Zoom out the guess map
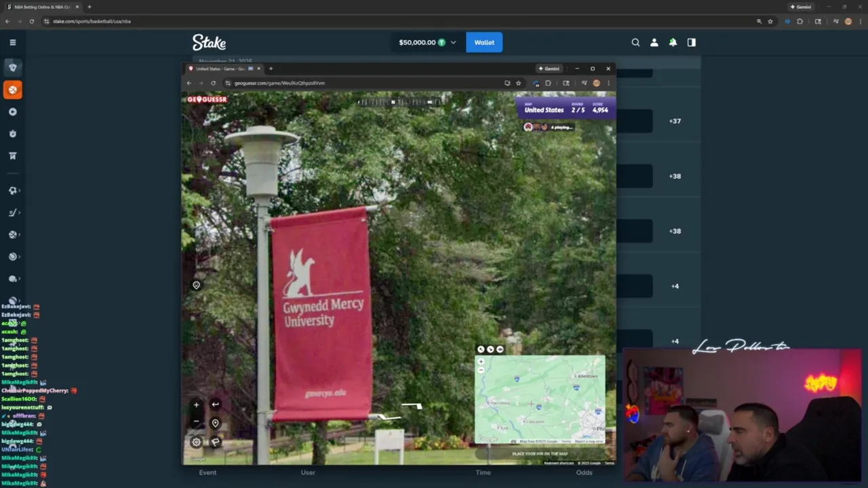 481,370
